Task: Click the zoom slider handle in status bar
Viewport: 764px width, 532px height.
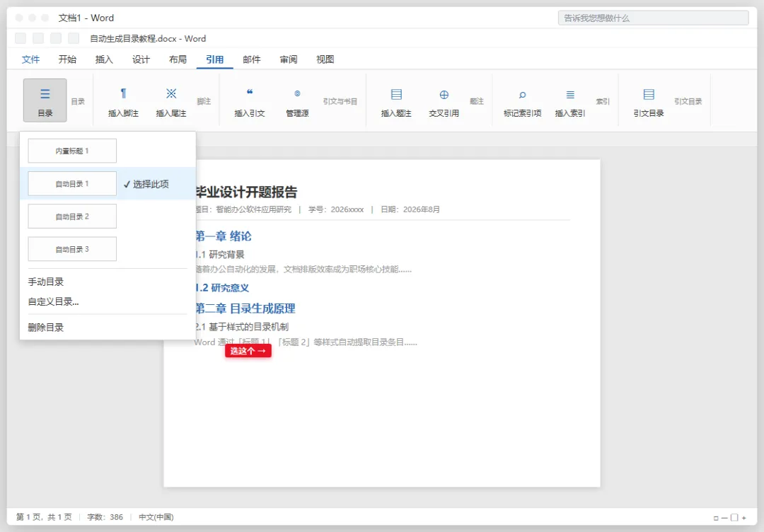Action: (x=734, y=518)
